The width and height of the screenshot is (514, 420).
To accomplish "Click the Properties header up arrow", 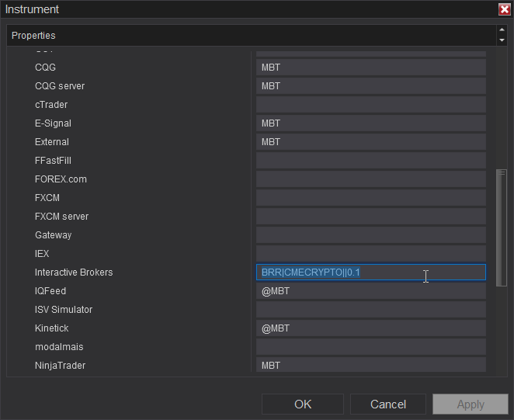I will click(x=502, y=30).
